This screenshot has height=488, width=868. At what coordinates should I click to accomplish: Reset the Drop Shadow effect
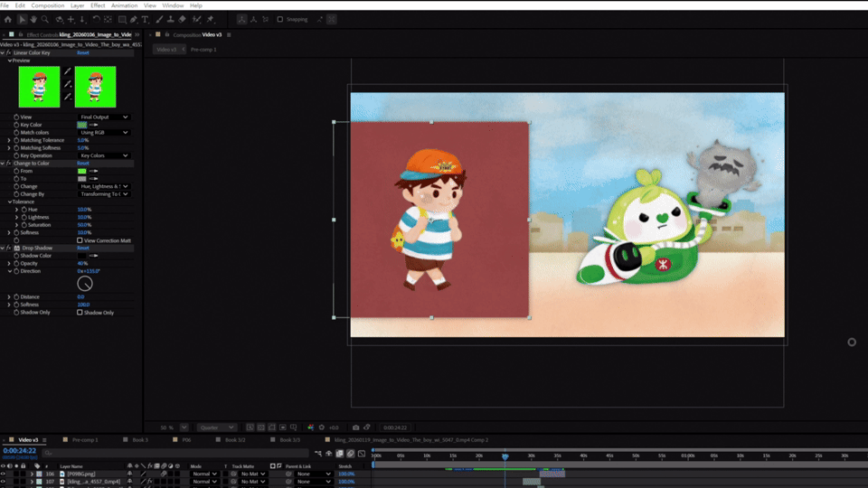point(83,248)
